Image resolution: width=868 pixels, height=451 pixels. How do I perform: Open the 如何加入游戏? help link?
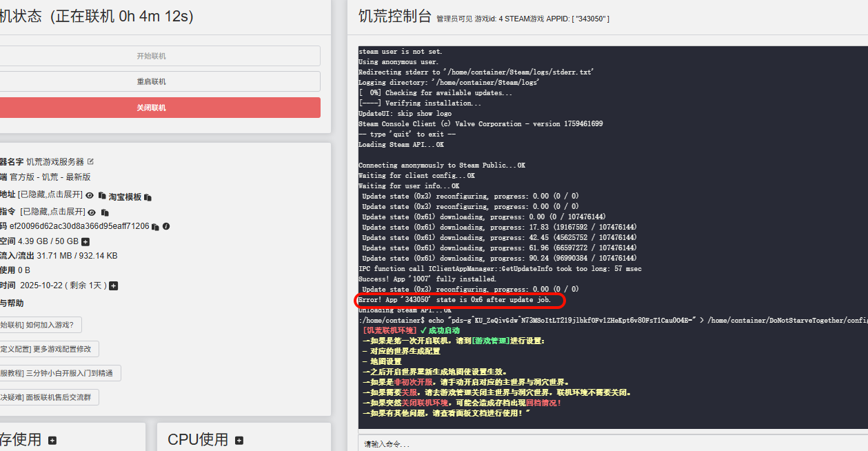coord(41,325)
